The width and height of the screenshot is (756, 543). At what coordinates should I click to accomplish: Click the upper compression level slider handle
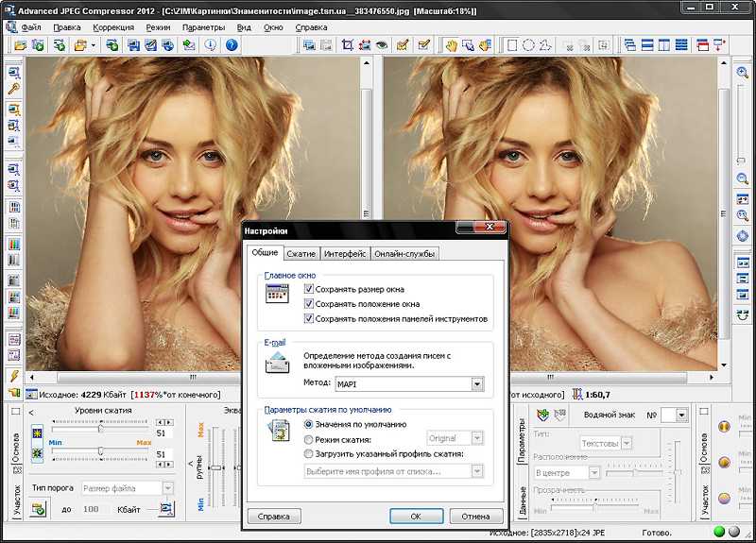101,429
